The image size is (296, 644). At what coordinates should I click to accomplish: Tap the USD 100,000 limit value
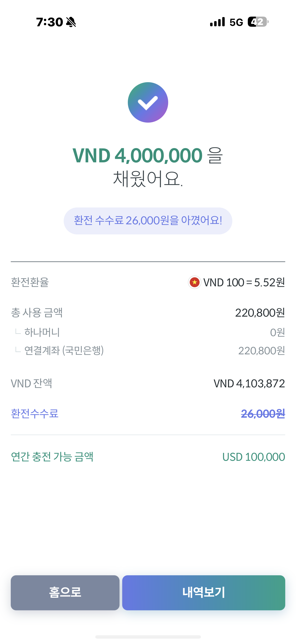click(x=254, y=457)
